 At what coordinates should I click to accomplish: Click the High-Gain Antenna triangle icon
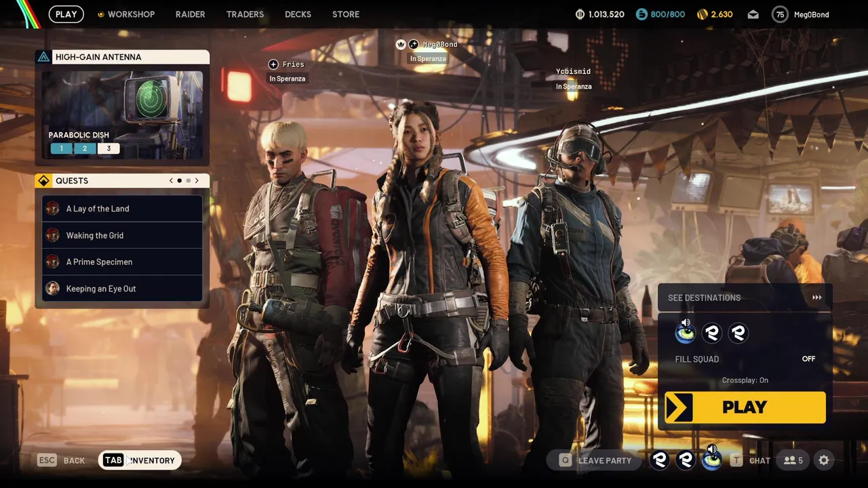pyautogui.click(x=43, y=57)
